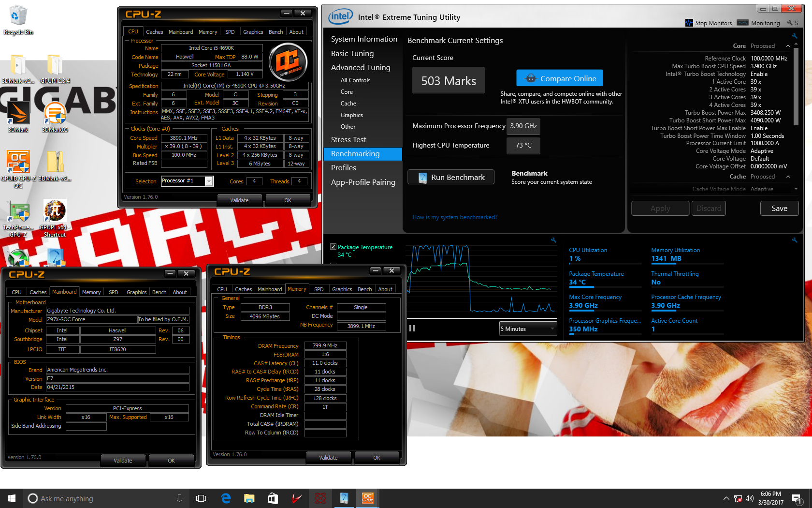Image resolution: width=812 pixels, height=508 pixels.
Task: Open Task View on taskbar
Action: tap(201, 498)
